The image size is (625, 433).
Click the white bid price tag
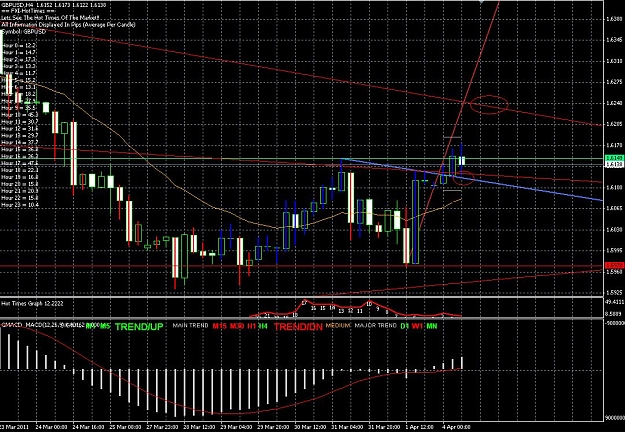tap(614, 164)
